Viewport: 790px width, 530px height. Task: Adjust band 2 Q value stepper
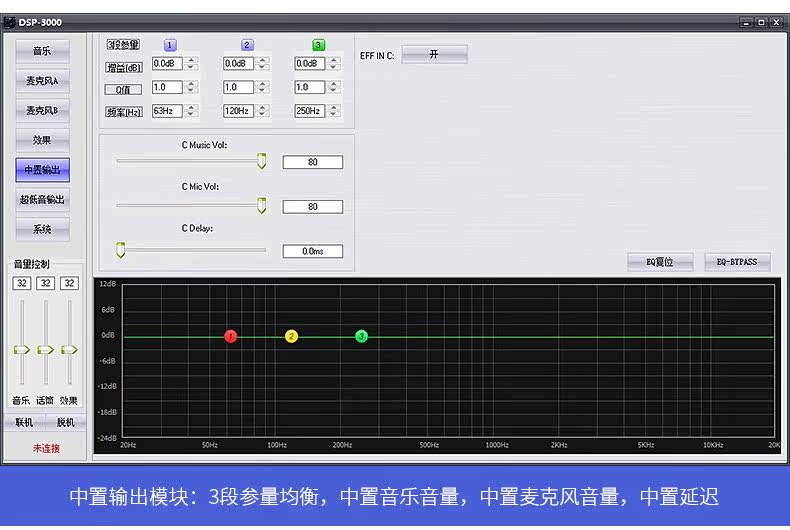[x=262, y=87]
